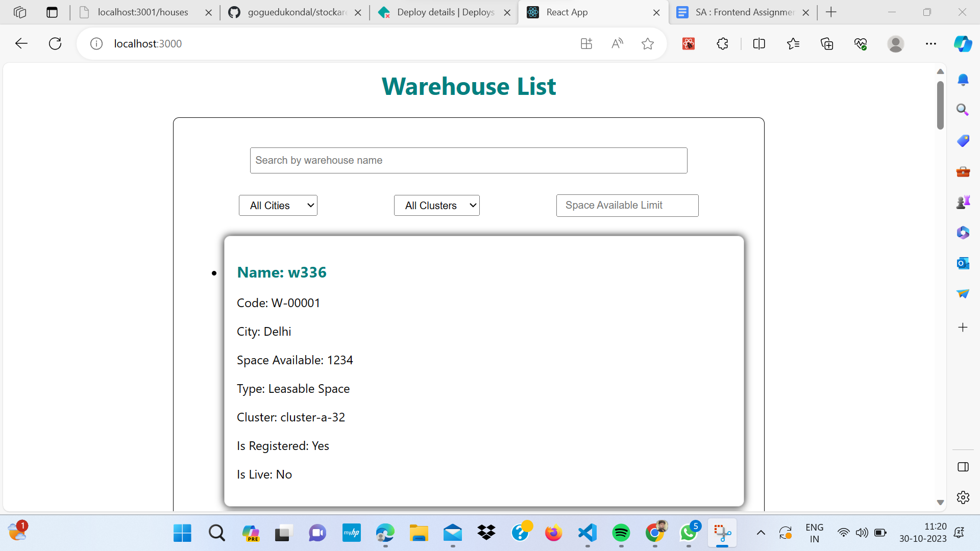Screen dimensions: 980x551
Task: Switch to Deploy details tab
Action: [x=445, y=12]
